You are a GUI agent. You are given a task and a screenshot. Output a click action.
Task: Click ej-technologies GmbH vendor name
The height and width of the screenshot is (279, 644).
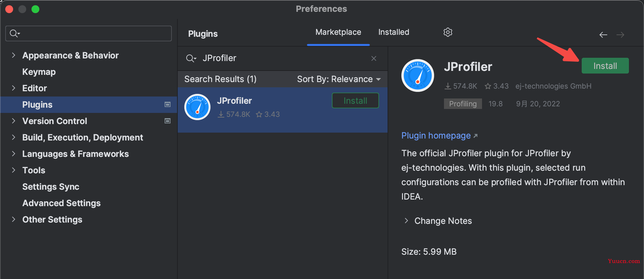[x=553, y=86]
